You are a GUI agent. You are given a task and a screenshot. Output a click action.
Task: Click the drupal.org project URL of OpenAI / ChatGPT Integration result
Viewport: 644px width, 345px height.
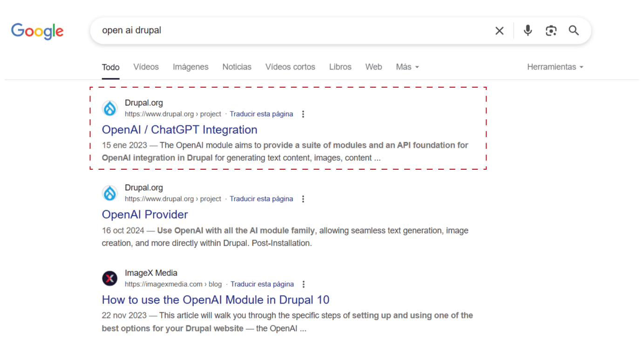(x=173, y=114)
